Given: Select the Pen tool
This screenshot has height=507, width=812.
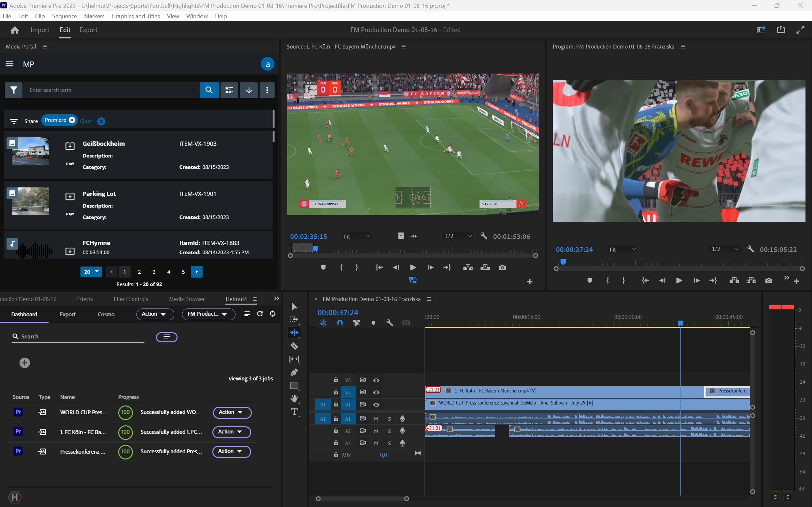Looking at the screenshot, I should pyautogui.click(x=294, y=372).
